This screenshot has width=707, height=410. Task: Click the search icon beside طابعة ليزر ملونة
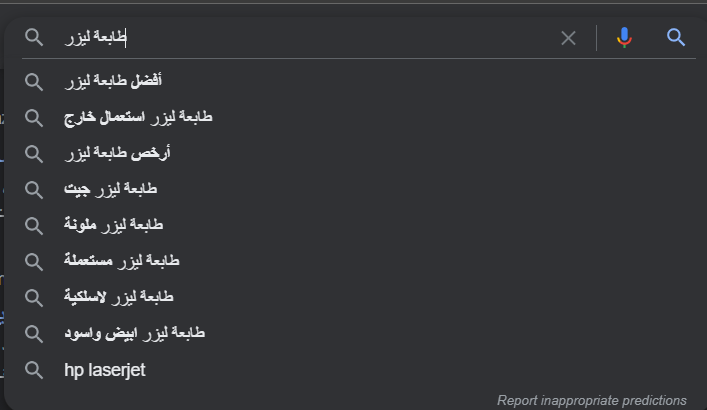pos(34,225)
